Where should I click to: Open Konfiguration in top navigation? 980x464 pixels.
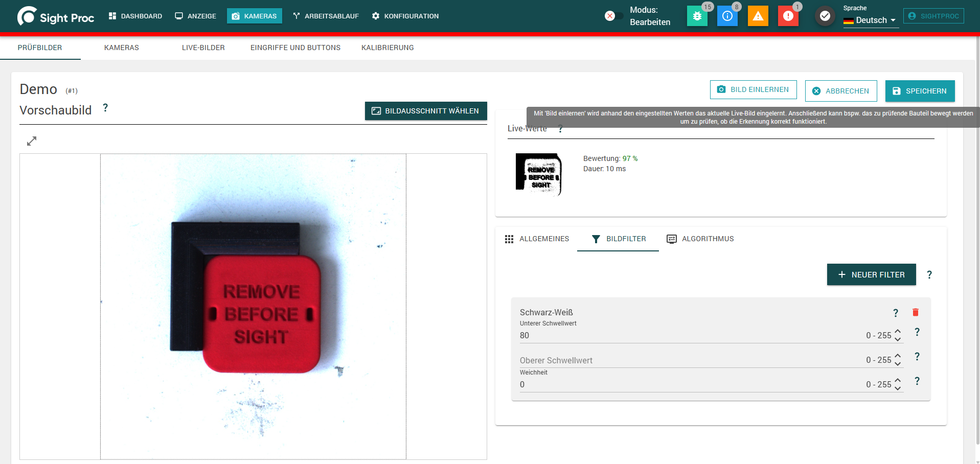(405, 16)
